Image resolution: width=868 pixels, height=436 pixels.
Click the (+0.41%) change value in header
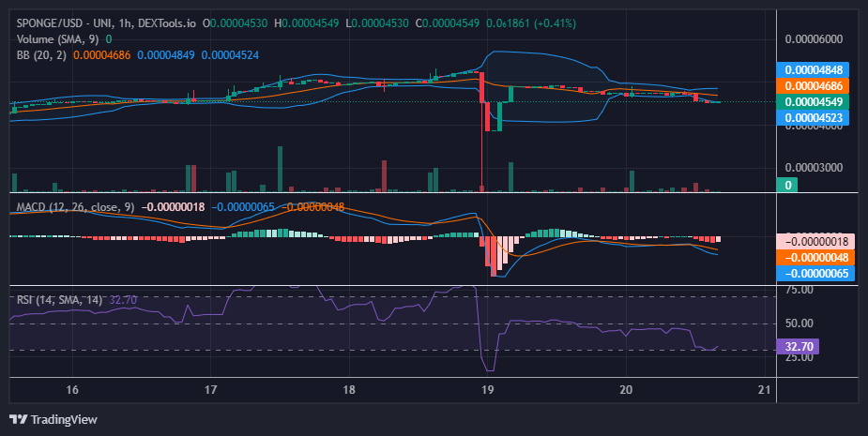556,23
